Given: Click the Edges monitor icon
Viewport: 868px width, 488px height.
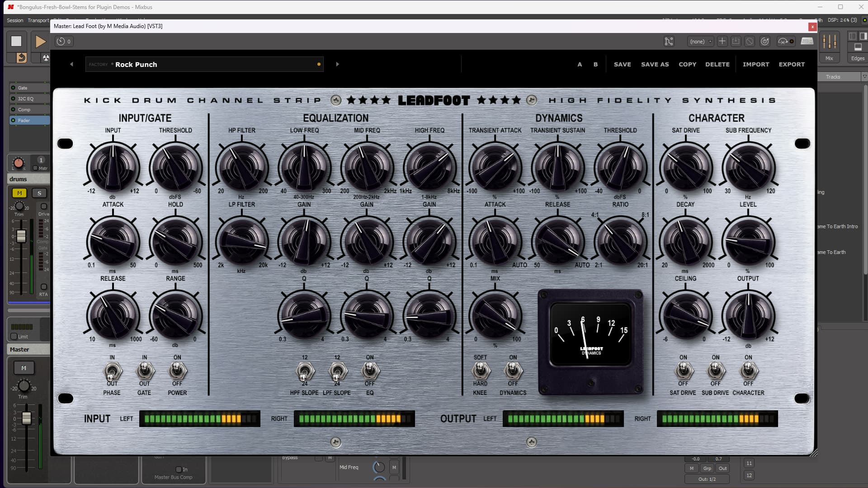Looking at the screenshot, I should 858,47.
